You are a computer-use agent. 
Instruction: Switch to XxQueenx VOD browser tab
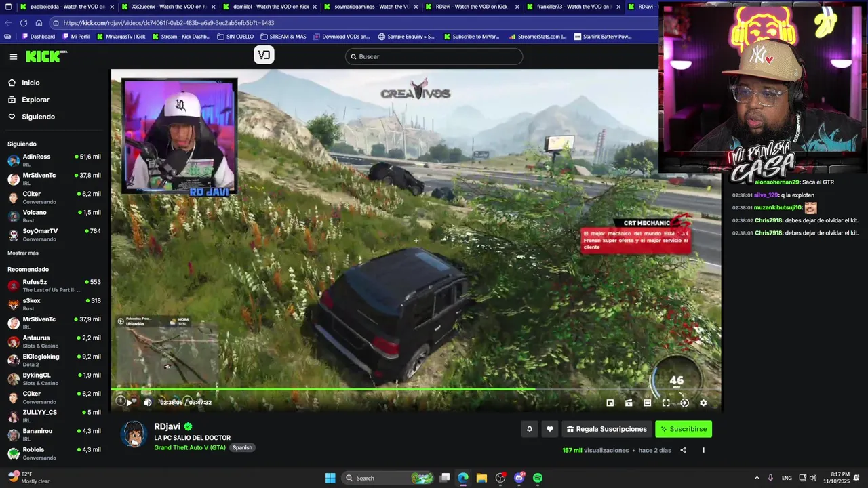point(168,7)
